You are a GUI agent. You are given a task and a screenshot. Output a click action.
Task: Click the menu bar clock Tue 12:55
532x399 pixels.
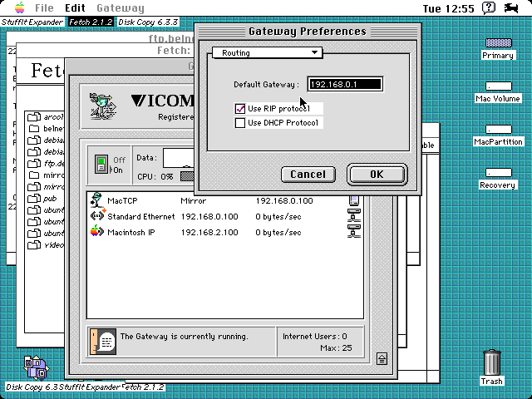tap(448, 8)
